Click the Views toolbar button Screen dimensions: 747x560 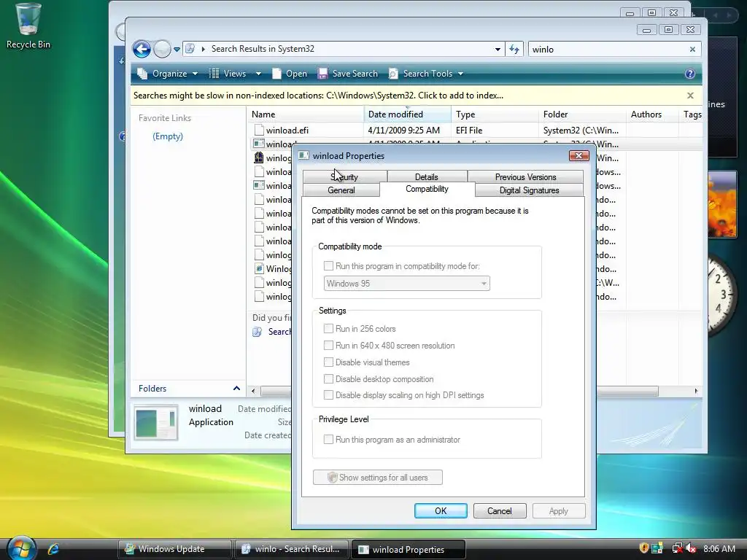coord(228,74)
